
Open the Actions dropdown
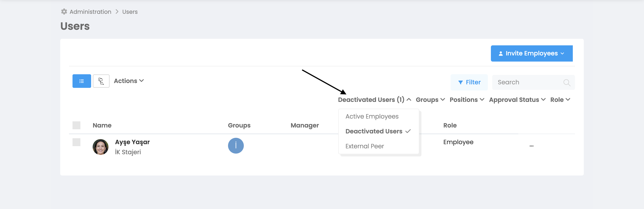tap(129, 81)
